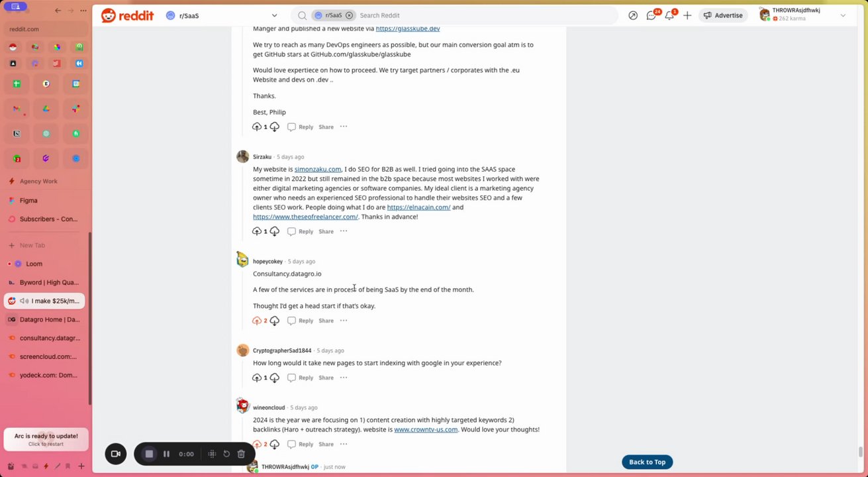Image resolution: width=868 pixels, height=477 pixels.
Task: Click the Loom camera toggle button
Action: (x=115, y=454)
